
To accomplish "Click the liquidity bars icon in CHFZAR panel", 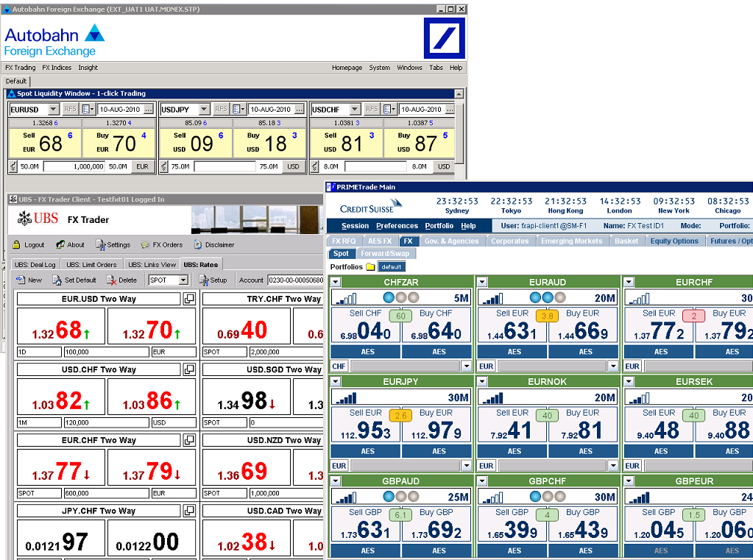I will (346, 299).
